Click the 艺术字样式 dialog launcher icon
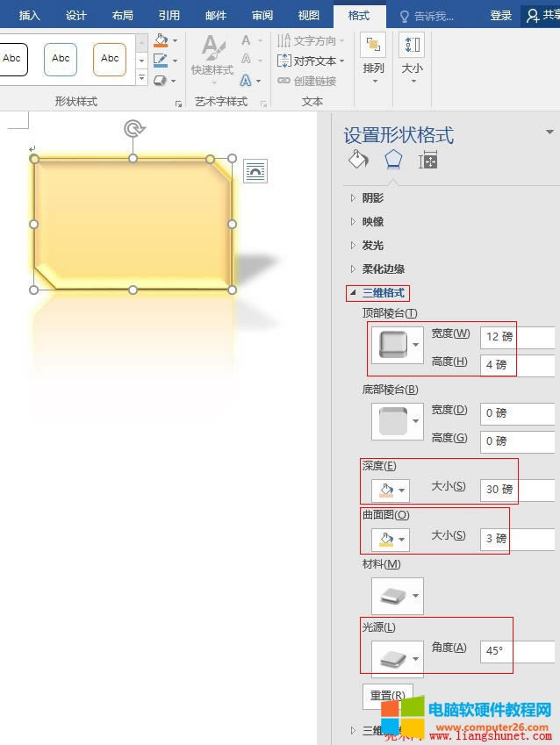560x745 pixels. click(x=263, y=104)
